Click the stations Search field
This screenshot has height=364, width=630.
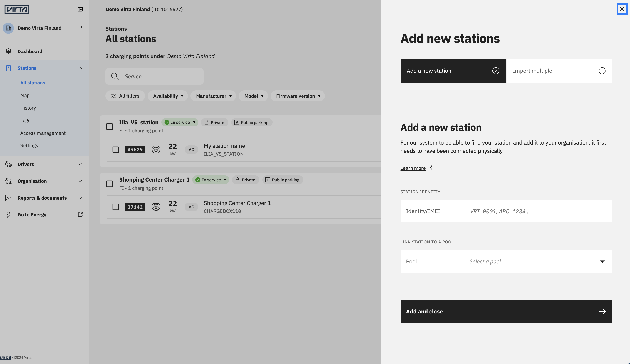click(x=154, y=76)
